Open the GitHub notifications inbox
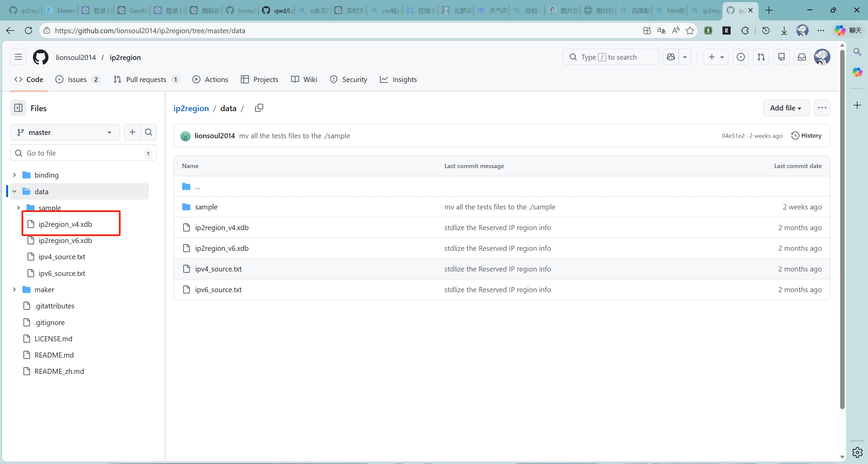 pyautogui.click(x=802, y=57)
